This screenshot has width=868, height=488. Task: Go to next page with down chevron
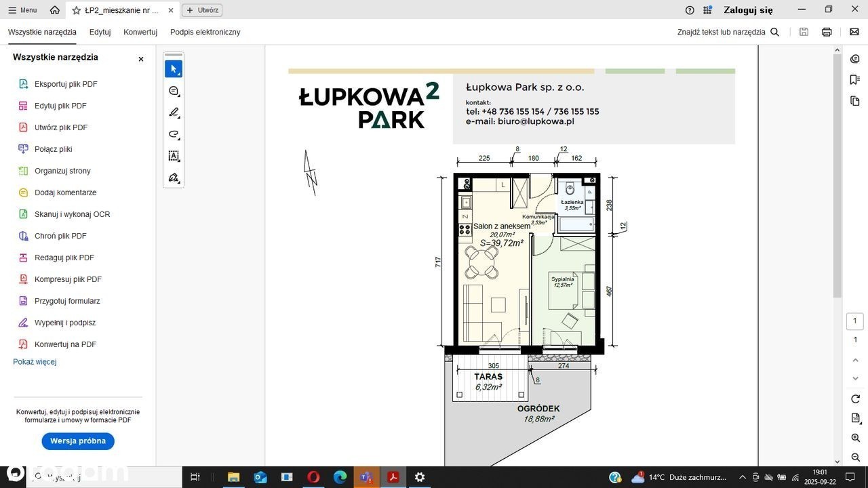point(855,378)
